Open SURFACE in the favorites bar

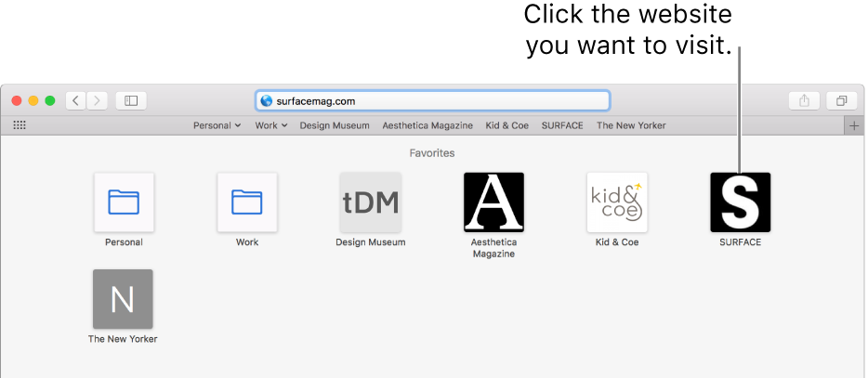tap(562, 125)
